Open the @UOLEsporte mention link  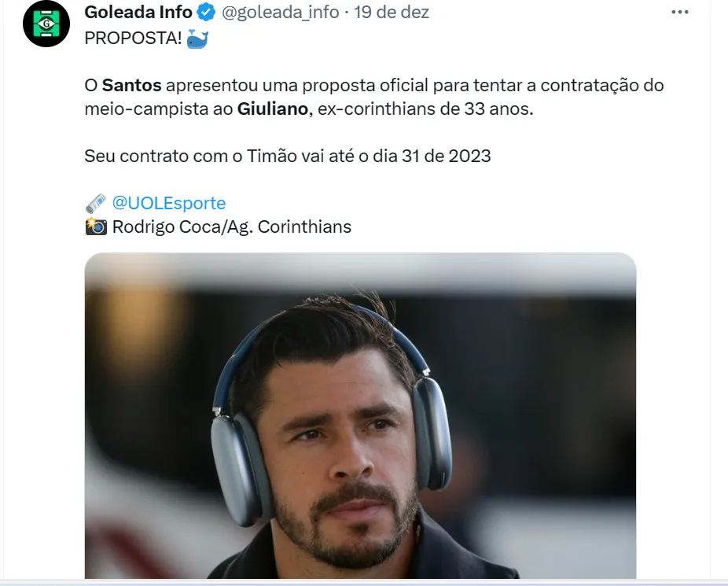point(169,204)
